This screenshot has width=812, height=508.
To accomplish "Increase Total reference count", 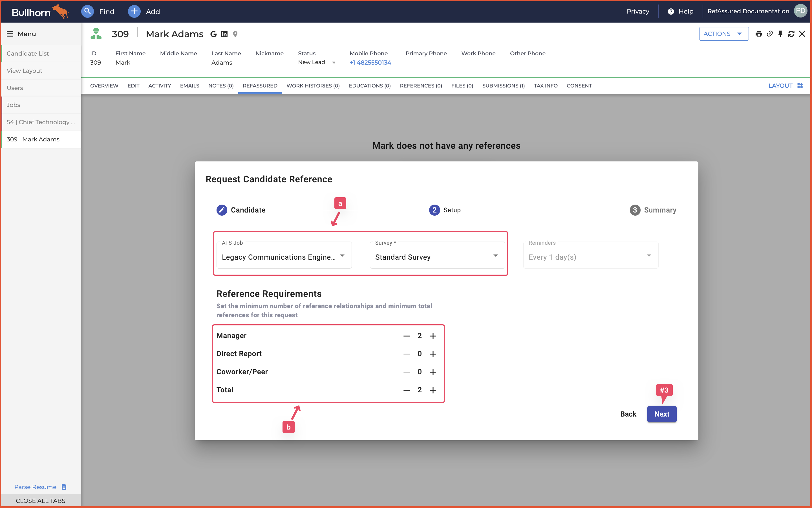I will [x=433, y=390].
